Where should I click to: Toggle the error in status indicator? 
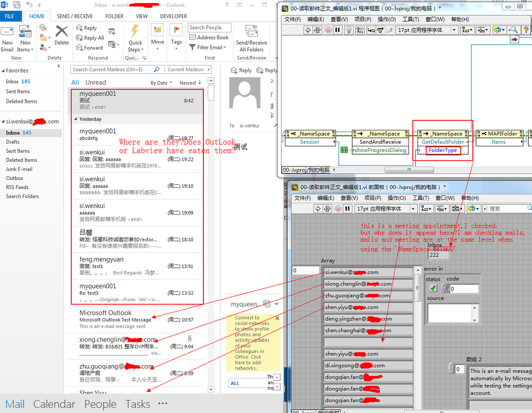(433, 288)
